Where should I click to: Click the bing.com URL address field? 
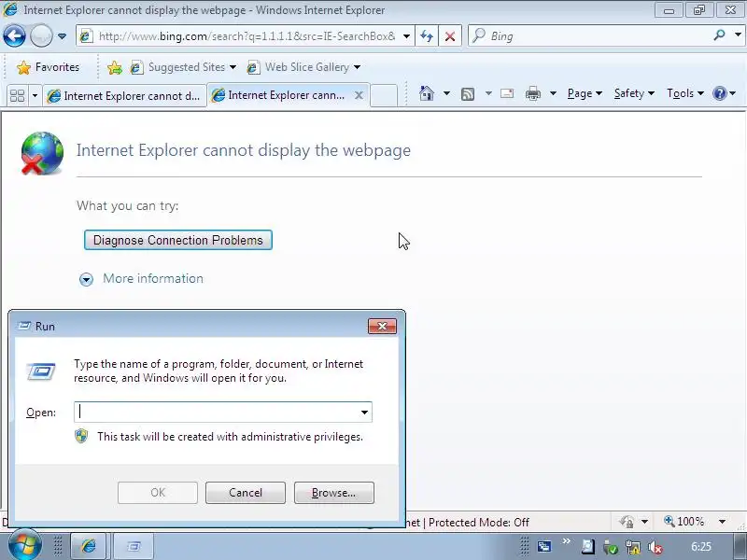(x=247, y=36)
